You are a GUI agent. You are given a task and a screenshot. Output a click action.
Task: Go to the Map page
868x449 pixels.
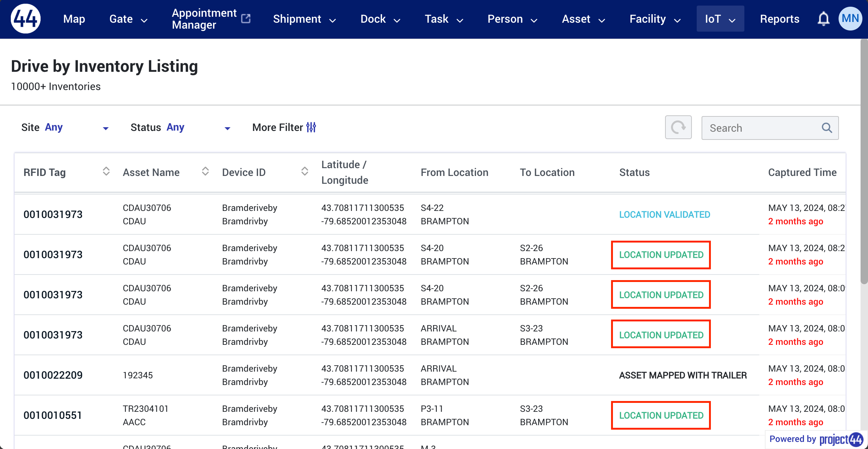74,19
